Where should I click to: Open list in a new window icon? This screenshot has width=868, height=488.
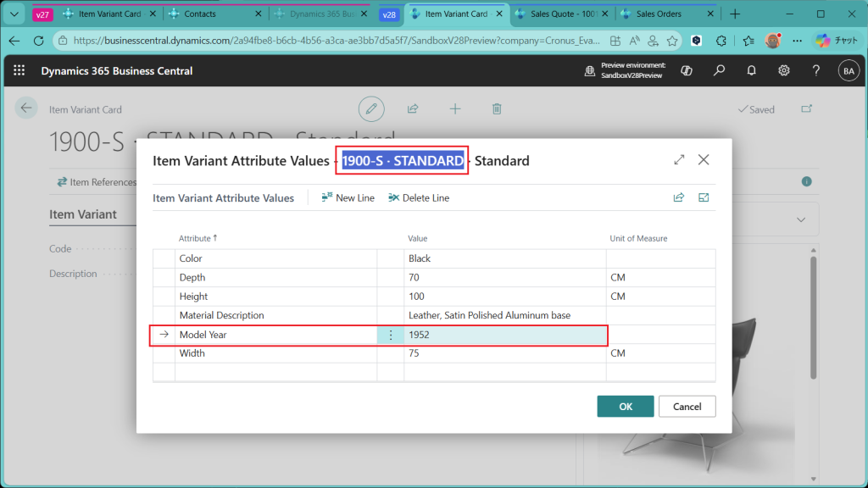[704, 198]
